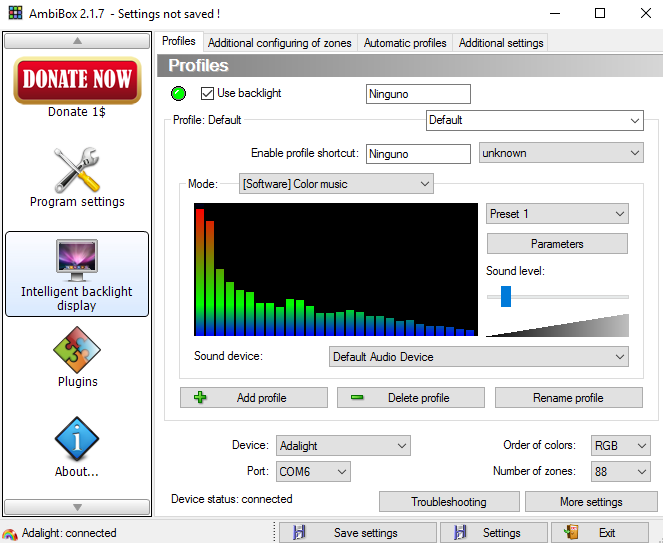Select Intelligent backlight display monitor icon

pyautogui.click(x=77, y=260)
